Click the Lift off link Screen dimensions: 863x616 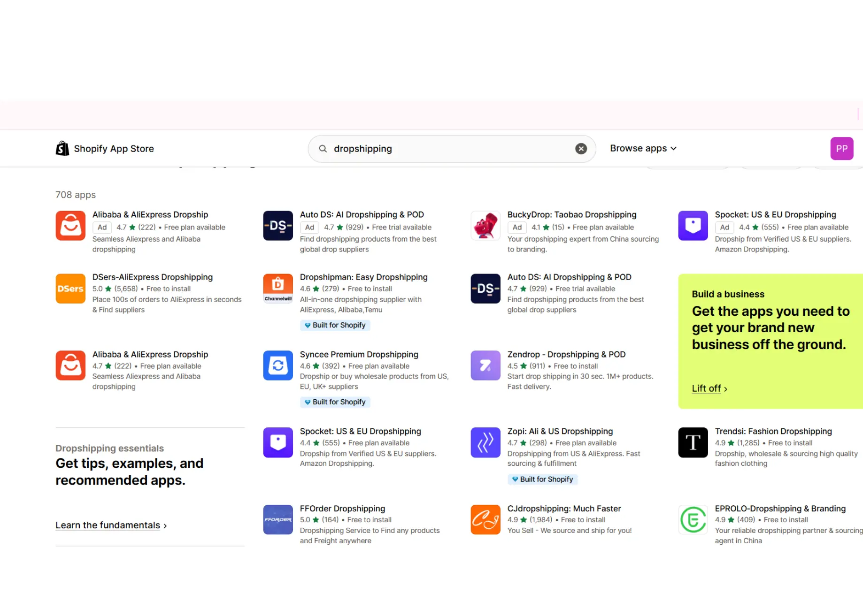coord(709,388)
